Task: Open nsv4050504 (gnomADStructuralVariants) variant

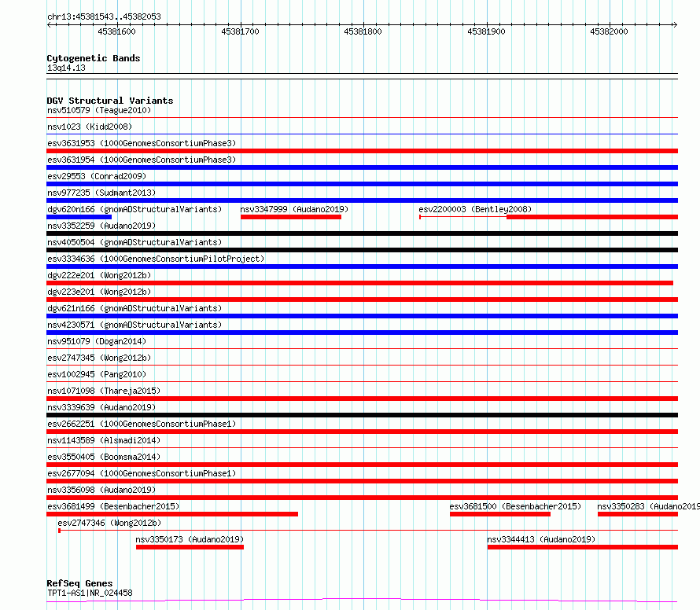Action: 134,242
